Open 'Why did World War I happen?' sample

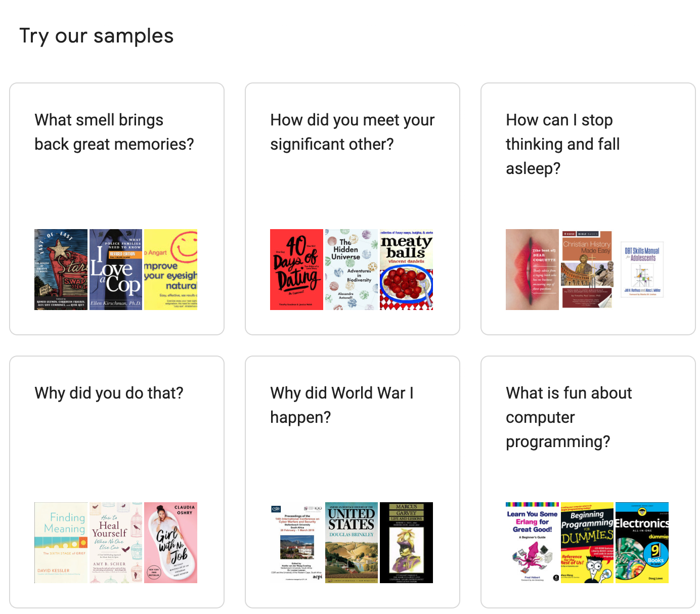[342, 405]
